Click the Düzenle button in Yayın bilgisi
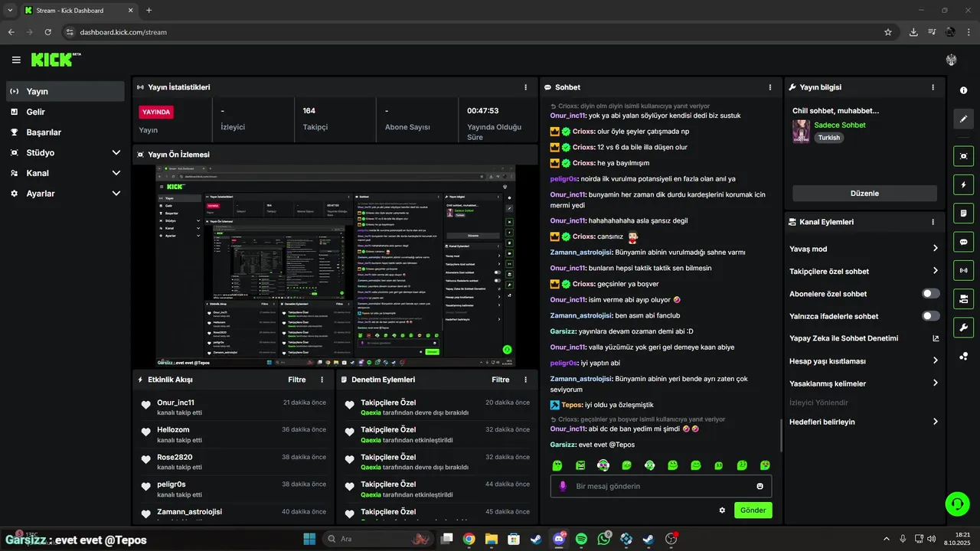Screen dimensions: 980x551 click(864, 194)
